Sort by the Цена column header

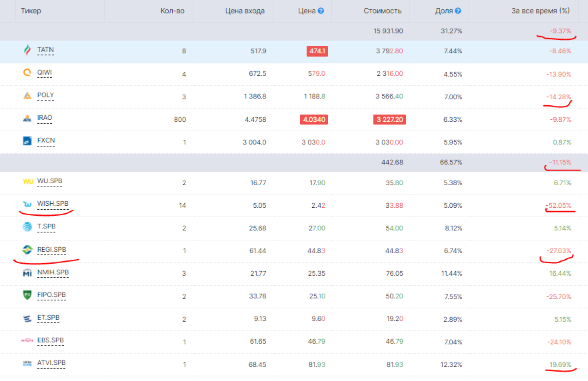click(x=307, y=11)
